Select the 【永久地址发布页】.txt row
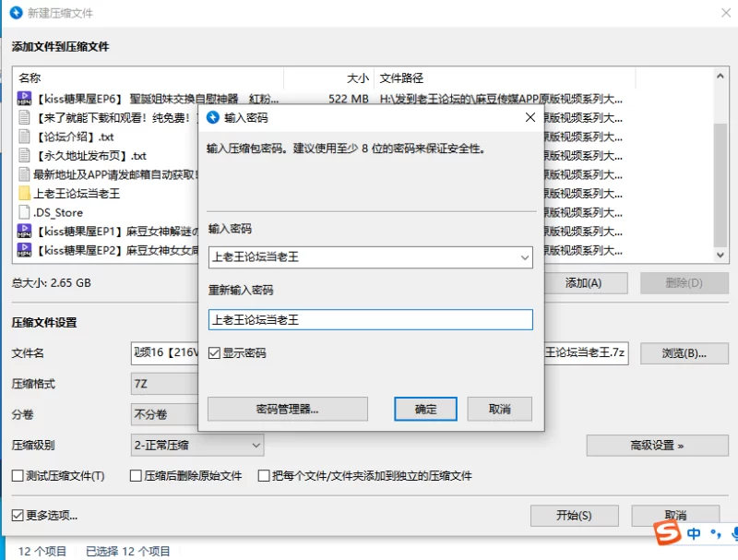Screen dimensions: 738x560 tap(109, 155)
